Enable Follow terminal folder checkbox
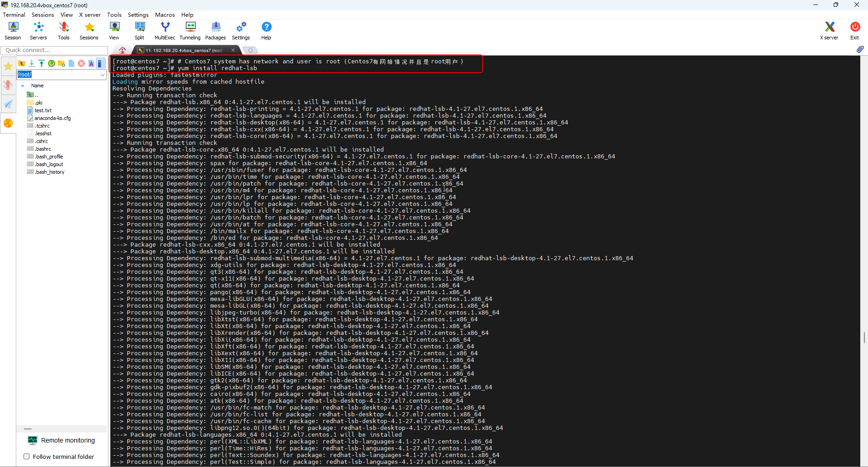This screenshot has height=467, width=868. 27,457
